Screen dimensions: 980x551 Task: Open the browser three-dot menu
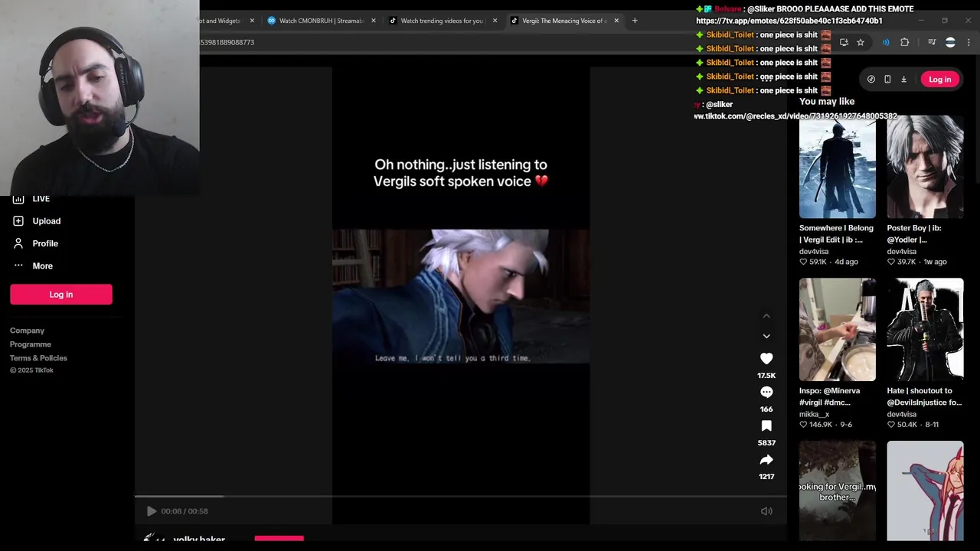click(x=969, y=42)
